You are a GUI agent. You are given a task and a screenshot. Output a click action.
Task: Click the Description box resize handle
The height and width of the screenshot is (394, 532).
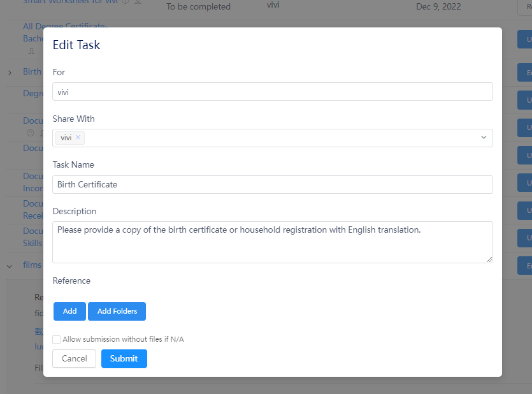[x=489, y=259]
